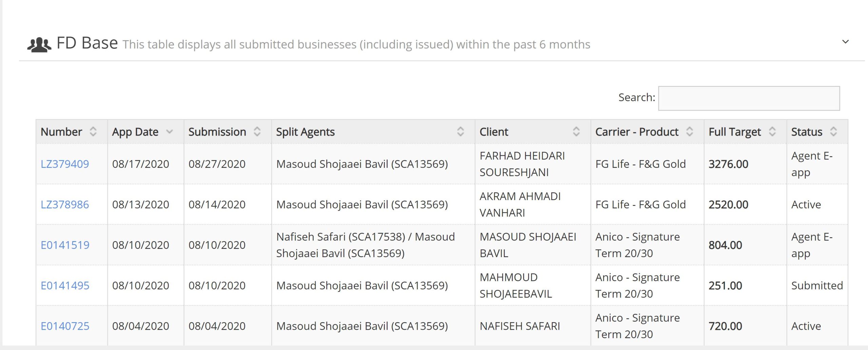The height and width of the screenshot is (350, 868).
Task: Click the Full Target header label
Action: (735, 132)
